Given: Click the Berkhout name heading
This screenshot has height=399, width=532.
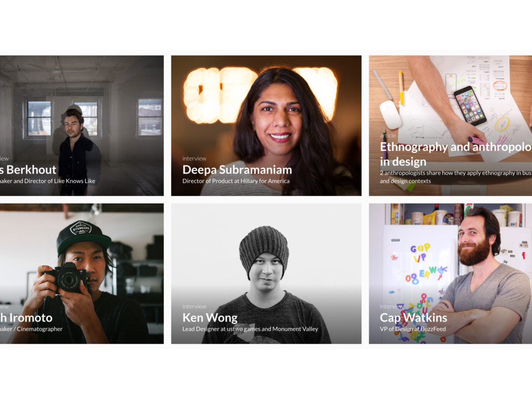Looking at the screenshot, I should (28, 170).
